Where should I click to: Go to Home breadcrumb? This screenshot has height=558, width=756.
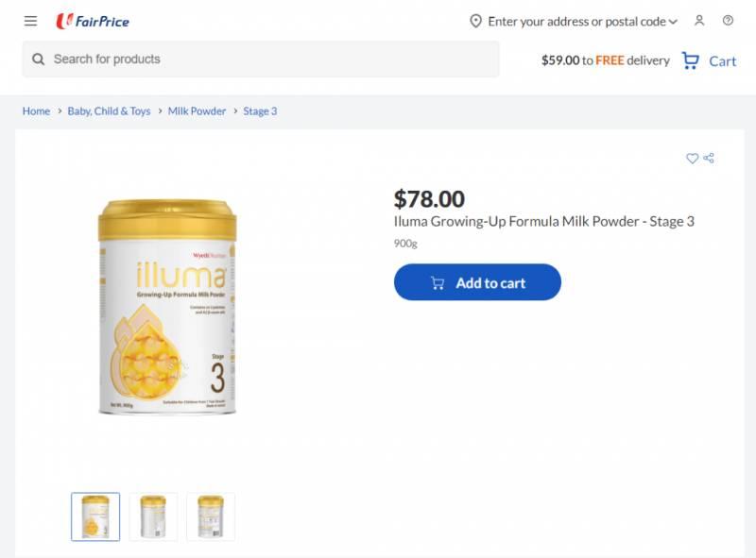pos(36,111)
